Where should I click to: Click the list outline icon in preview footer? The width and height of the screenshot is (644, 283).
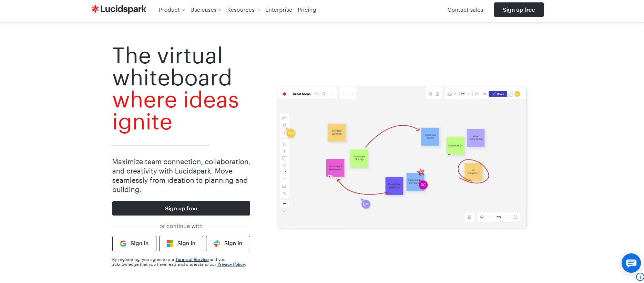click(470, 217)
